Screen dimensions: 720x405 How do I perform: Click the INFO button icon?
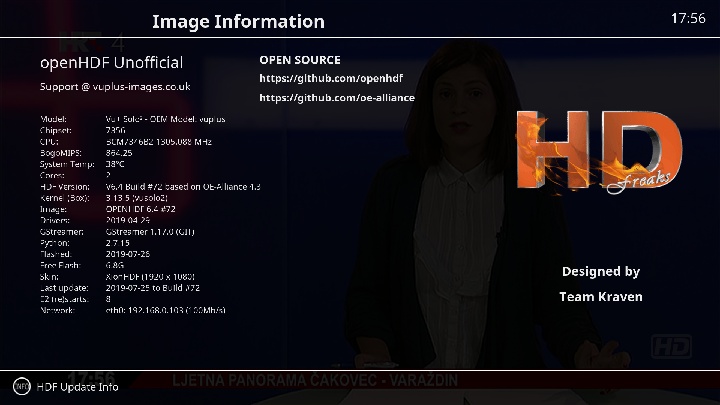pyautogui.click(x=22, y=387)
